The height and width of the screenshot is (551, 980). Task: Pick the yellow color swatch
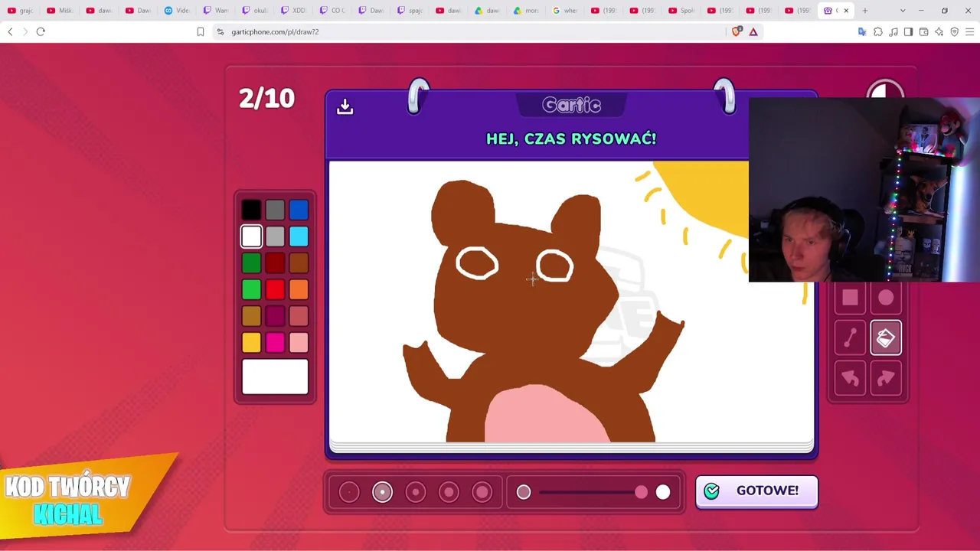tap(251, 342)
